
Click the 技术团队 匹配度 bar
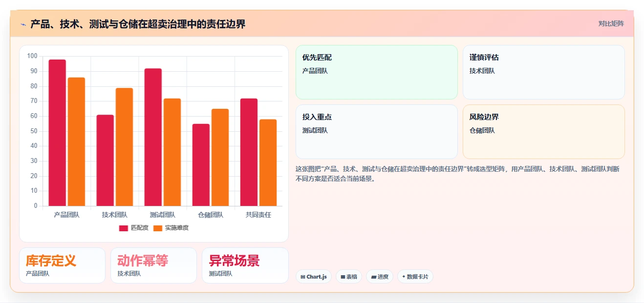[x=105, y=160]
